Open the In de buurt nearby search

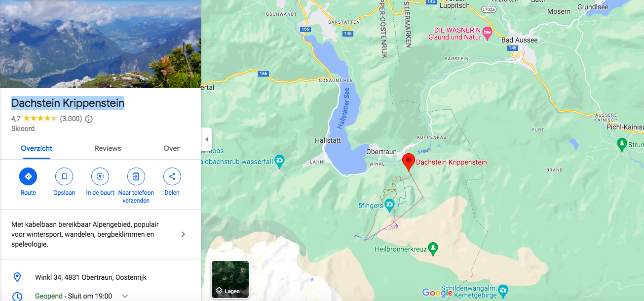click(x=100, y=176)
